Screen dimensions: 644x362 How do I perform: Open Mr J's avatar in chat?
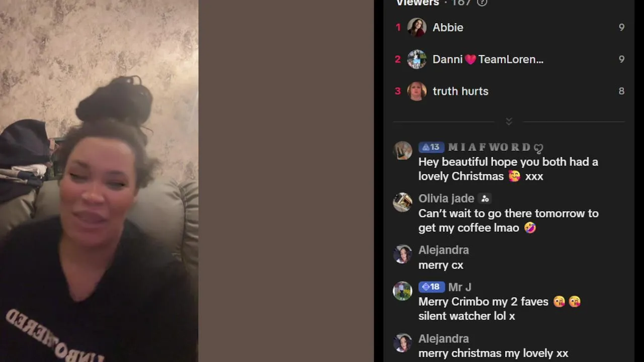(403, 291)
